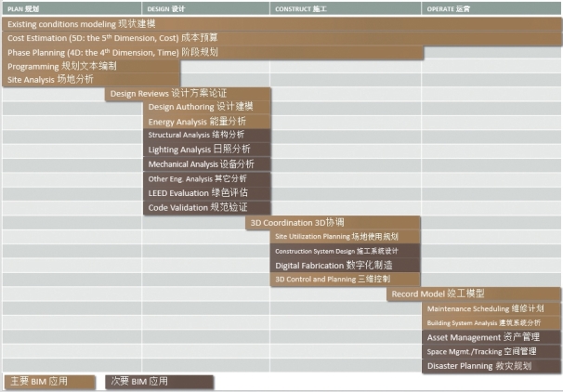Click the Existing conditions modeling bar
This screenshot has width=563, height=392.
[281, 24]
